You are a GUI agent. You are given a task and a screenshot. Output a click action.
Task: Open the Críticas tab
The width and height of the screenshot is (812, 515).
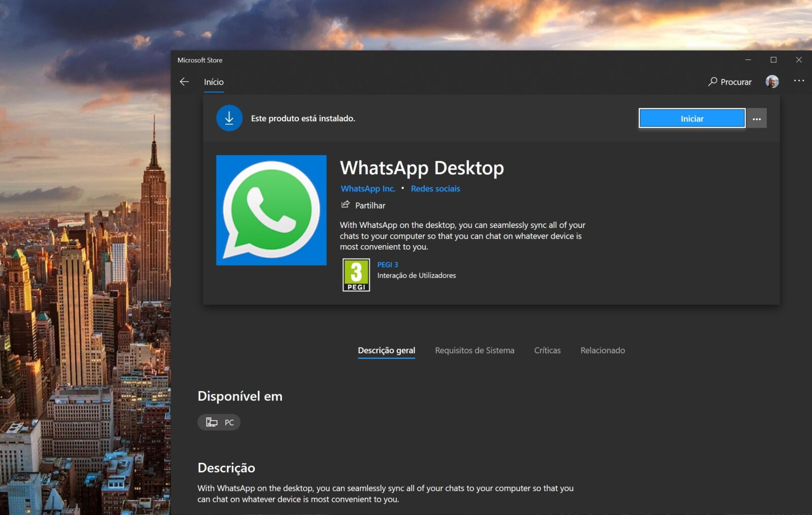tap(547, 350)
